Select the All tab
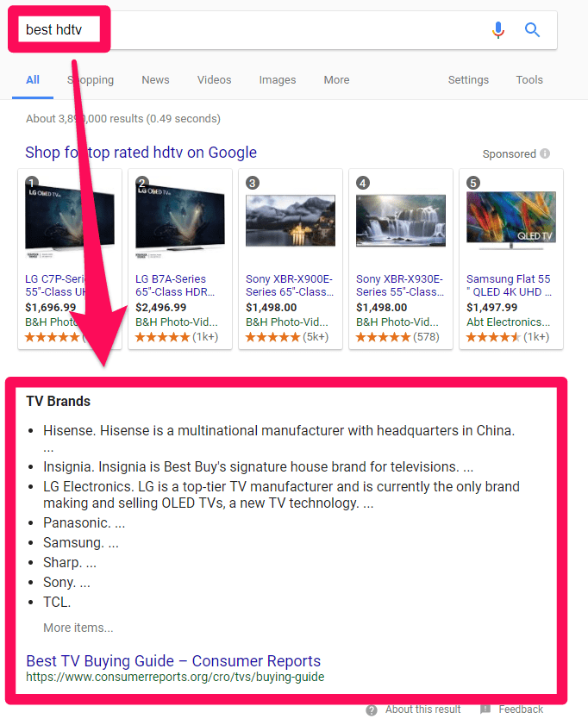The height and width of the screenshot is (725, 588). point(33,80)
